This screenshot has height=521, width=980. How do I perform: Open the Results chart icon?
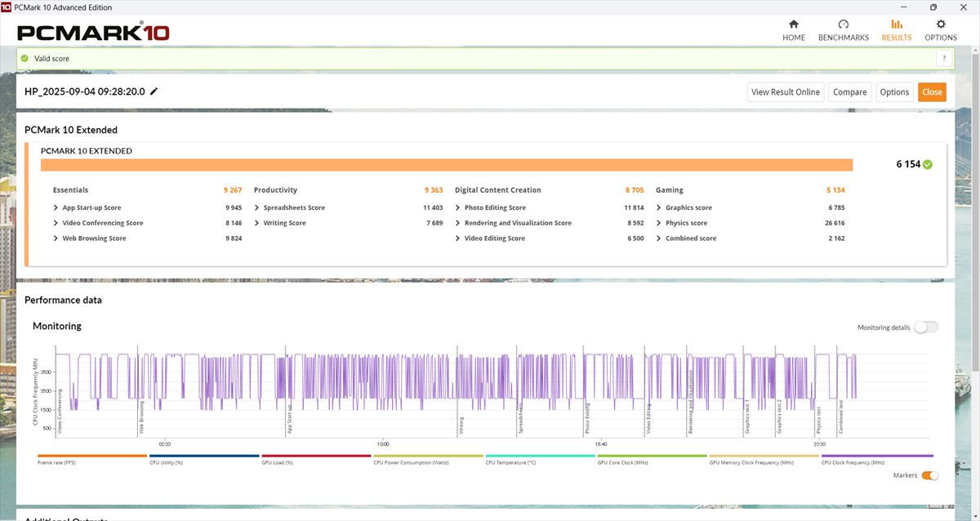click(896, 24)
